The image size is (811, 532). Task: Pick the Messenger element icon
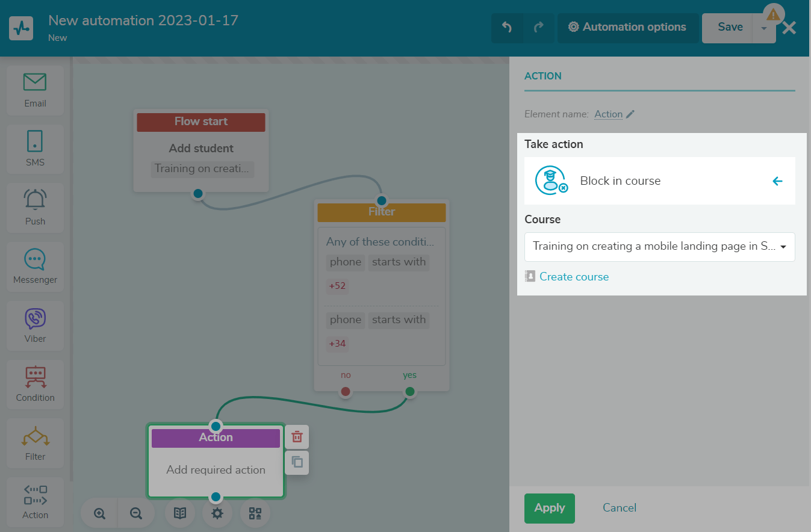point(35,267)
